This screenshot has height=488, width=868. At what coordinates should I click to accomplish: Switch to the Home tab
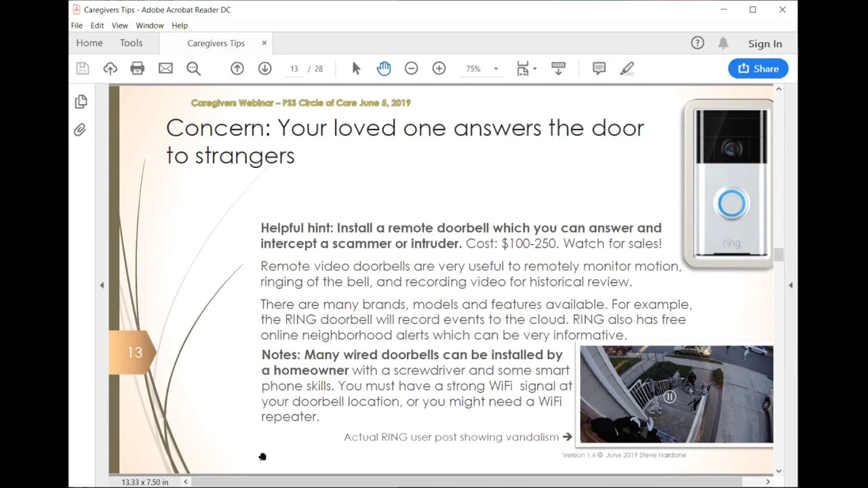click(x=90, y=43)
